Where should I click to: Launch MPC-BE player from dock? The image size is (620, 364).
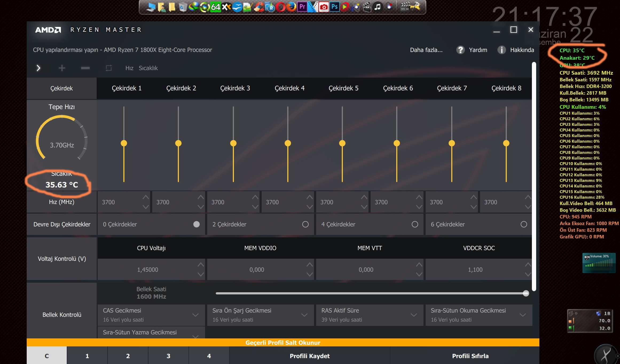coord(405,7)
